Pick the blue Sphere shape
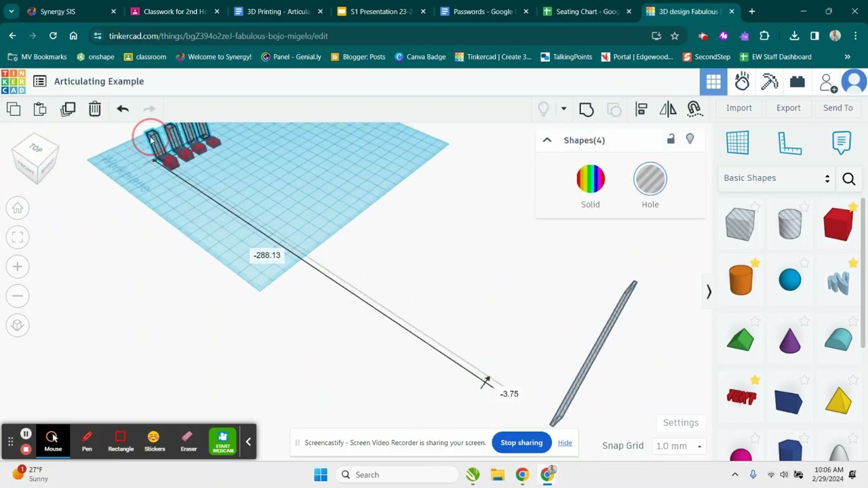 789,280
